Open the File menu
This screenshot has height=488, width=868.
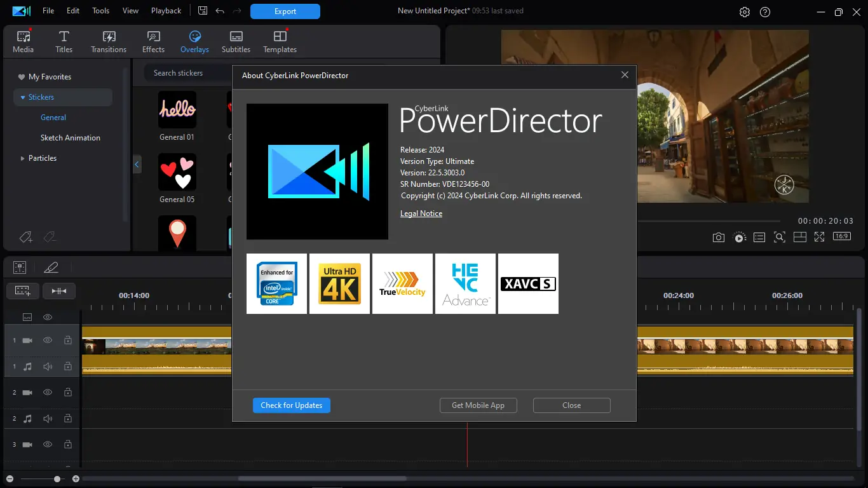coord(48,11)
